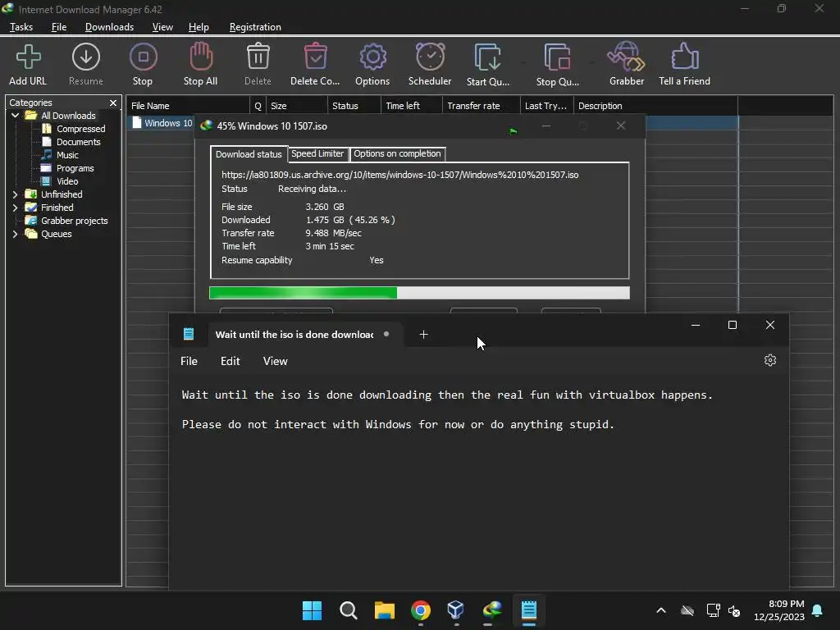Open the Registration menu
The height and width of the screenshot is (630, 840).
[255, 27]
